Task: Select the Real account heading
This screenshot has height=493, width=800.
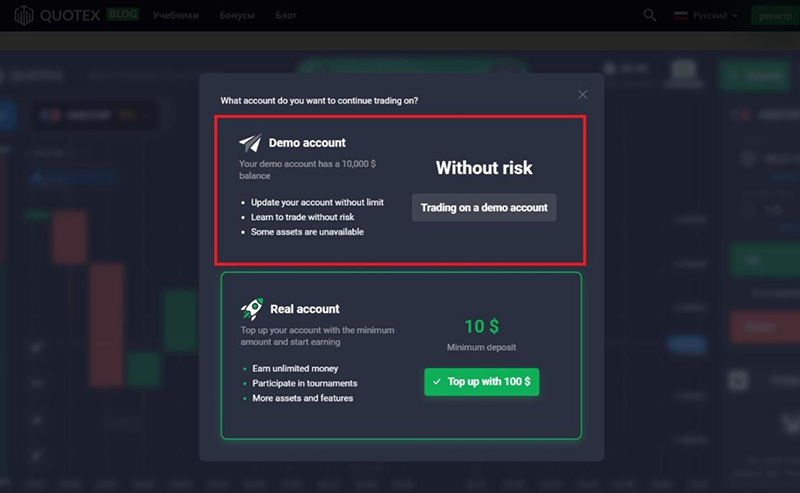Action: pyautogui.click(x=305, y=309)
